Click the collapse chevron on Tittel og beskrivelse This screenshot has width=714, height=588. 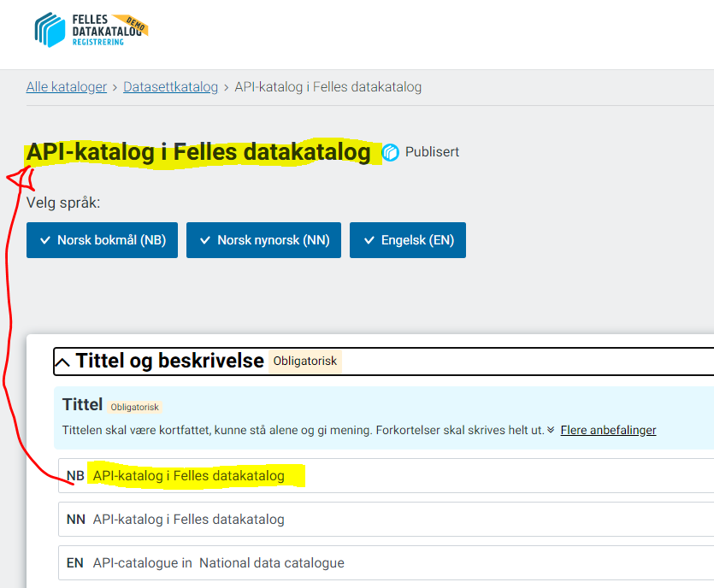[62, 361]
